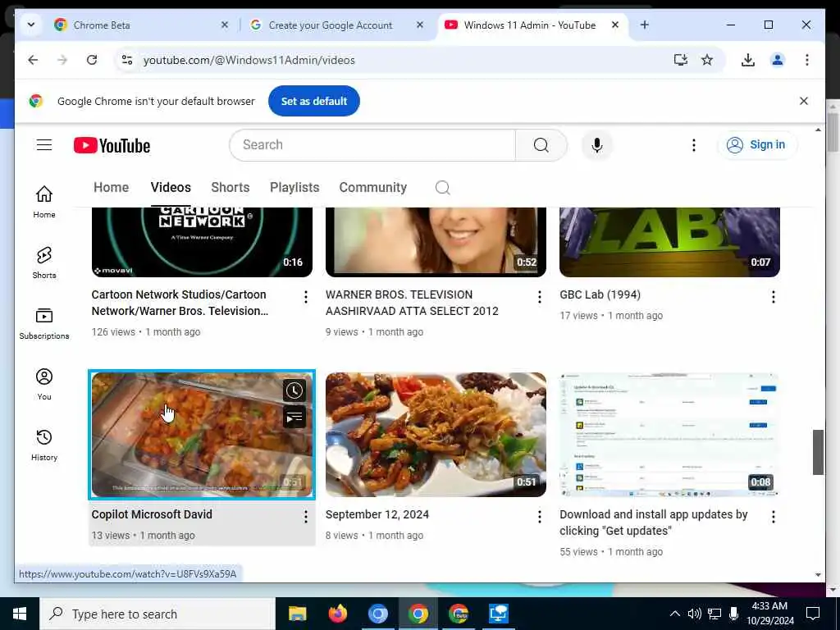The width and height of the screenshot is (840, 630).
Task: Switch to channel Home tab
Action: (x=111, y=188)
